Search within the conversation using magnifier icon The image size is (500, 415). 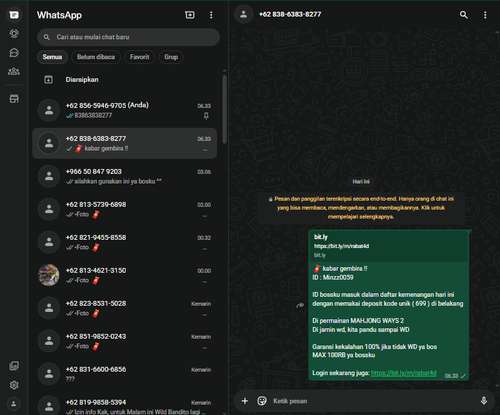coord(464,15)
